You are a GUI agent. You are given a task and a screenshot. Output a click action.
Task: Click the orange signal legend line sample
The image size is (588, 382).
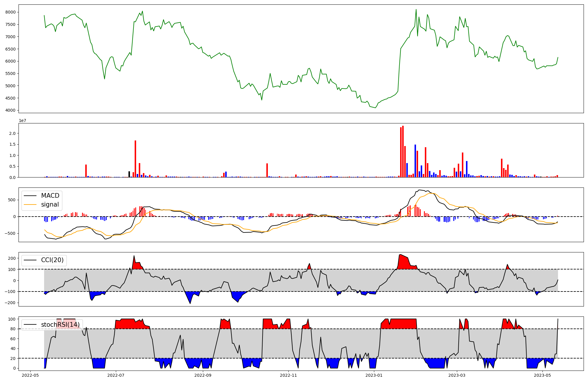click(x=30, y=205)
